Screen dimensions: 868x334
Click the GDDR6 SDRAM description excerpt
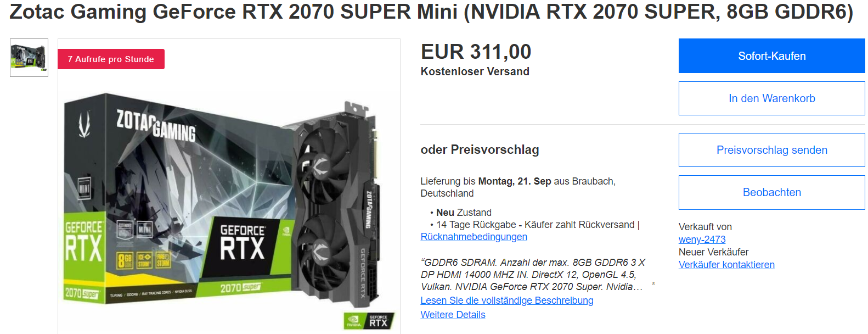pos(532,275)
